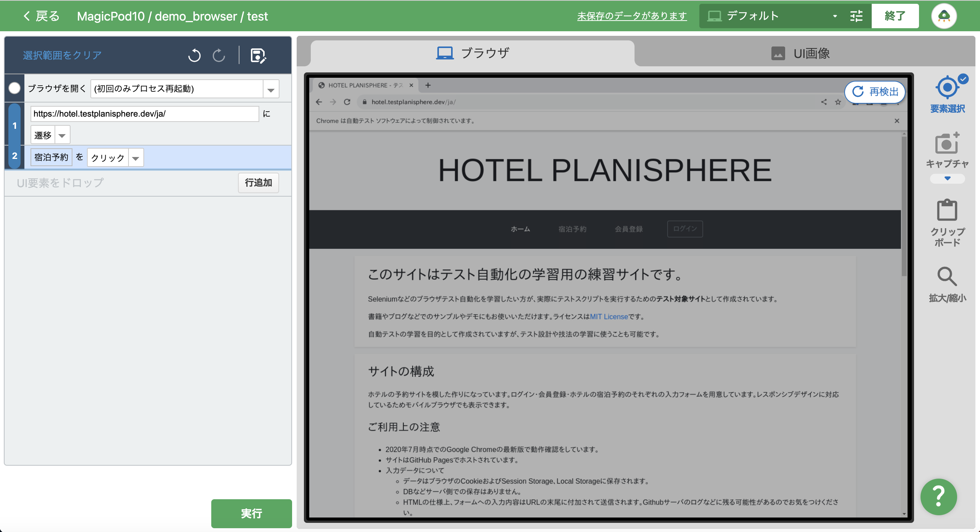Click 未保存のデータがあります link
This screenshot has width=980, height=532.
pos(632,16)
